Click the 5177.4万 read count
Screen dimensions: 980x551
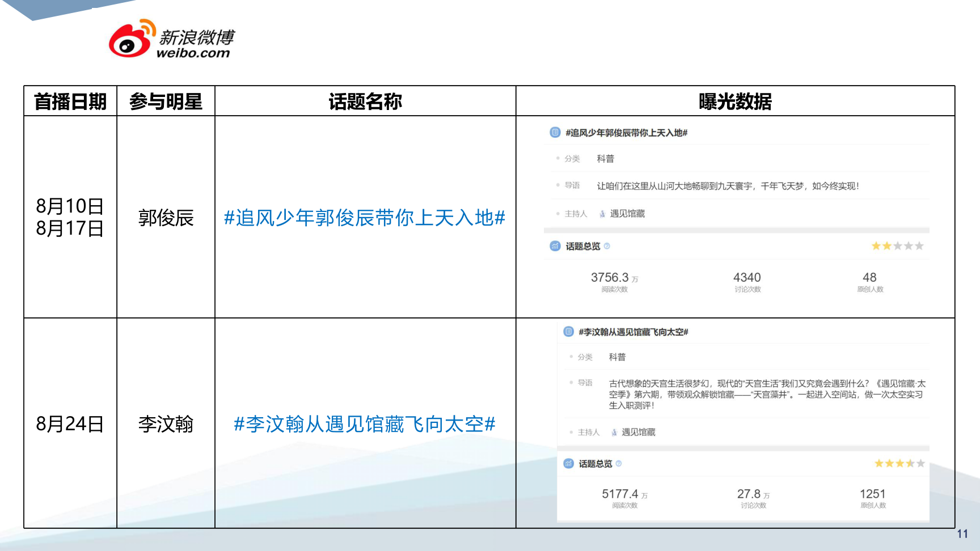click(624, 494)
